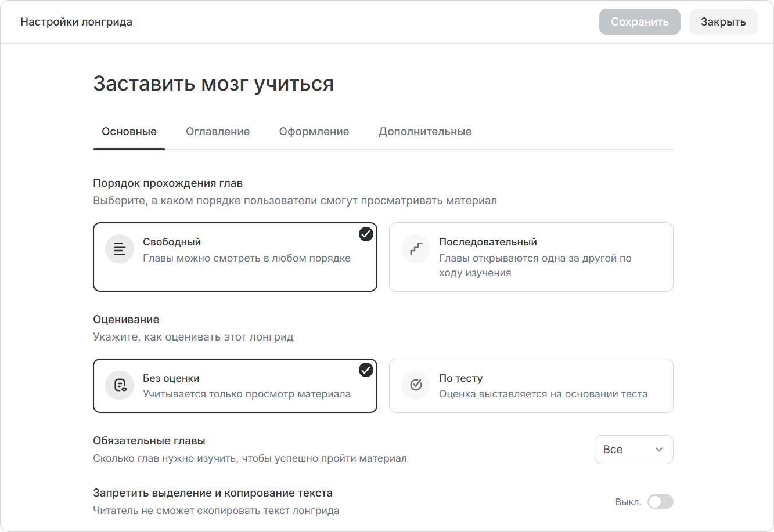Click the text Учитывается только просмотр материала

pos(247,394)
